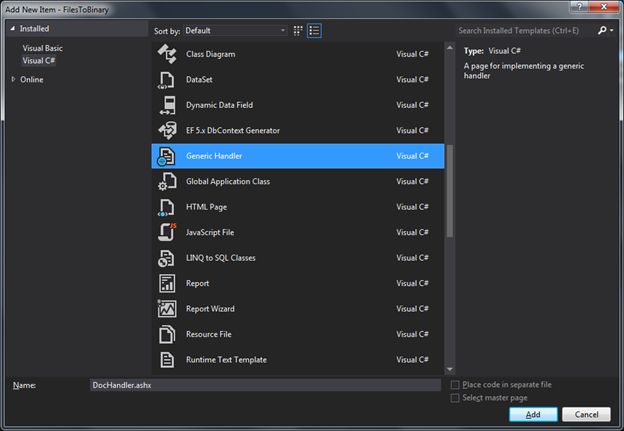Choose the DataSet template icon
Viewport: 624px width, 431px height.
click(x=167, y=80)
